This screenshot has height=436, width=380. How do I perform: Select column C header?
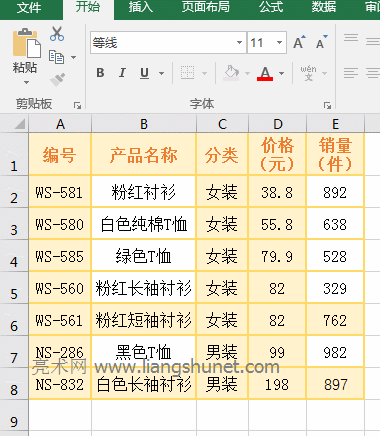coord(222,124)
